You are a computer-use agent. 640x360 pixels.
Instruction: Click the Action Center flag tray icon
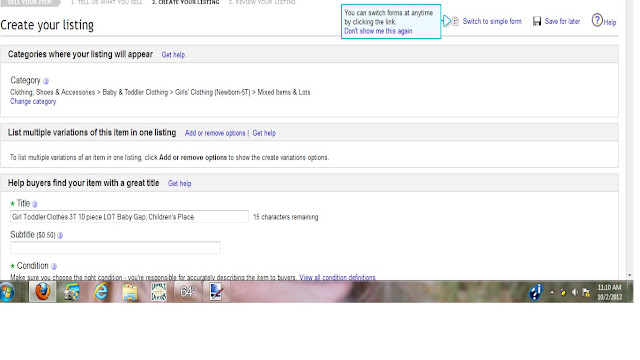[x=586, y=292]
